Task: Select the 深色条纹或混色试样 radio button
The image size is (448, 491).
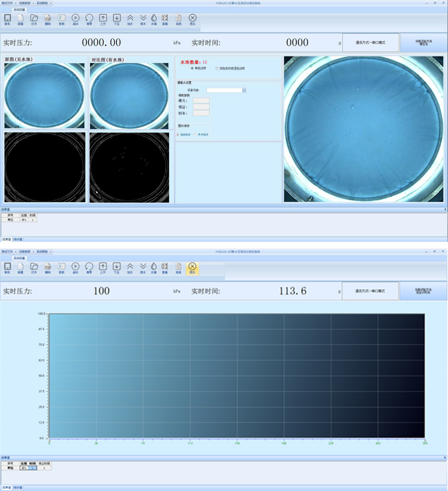Action: point(217,68)
